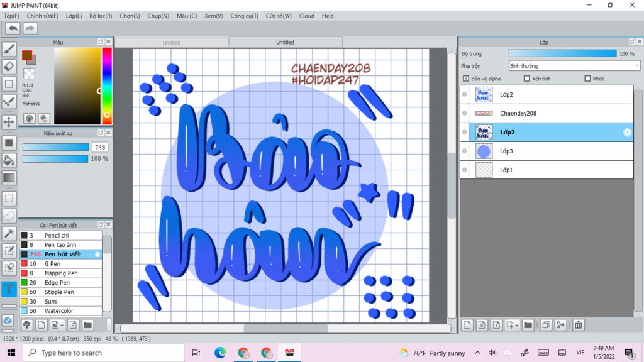This screenshot has height=362, width=644.
Task: Click the rainbow hue strip
Action: [107, 85]
